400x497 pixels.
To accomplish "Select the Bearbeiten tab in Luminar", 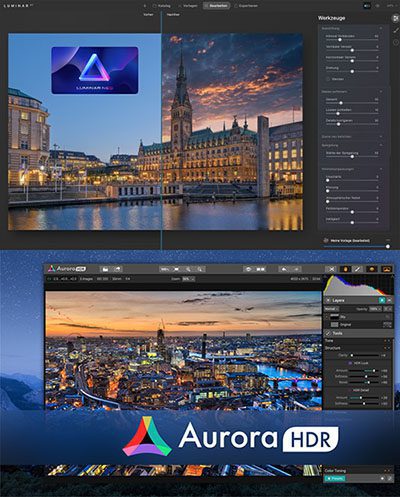I will coord(216,6).
